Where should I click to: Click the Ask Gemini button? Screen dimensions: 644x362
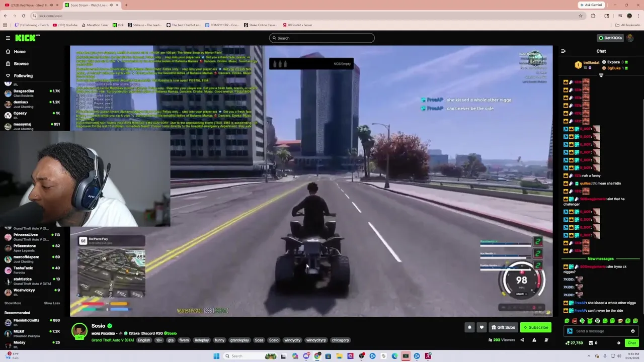coord(591,5)
